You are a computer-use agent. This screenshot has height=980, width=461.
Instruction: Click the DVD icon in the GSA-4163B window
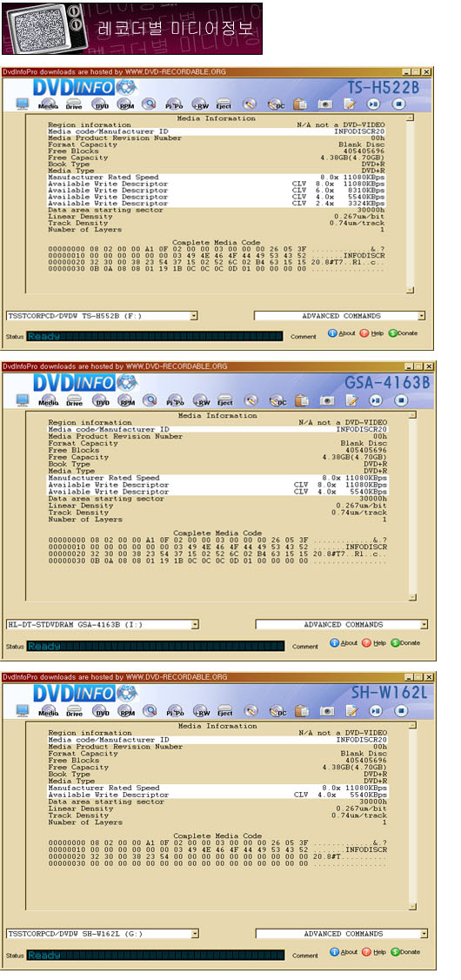pos(101,399)
